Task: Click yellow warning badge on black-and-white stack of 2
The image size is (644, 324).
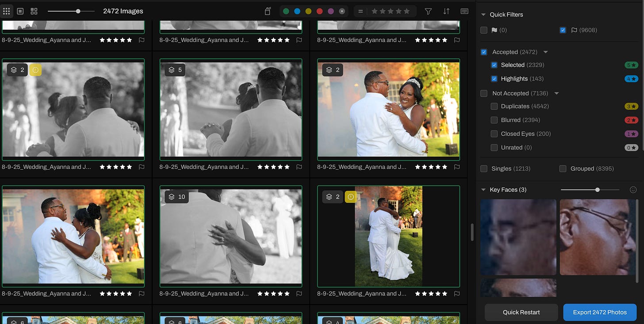Action: 35,70
